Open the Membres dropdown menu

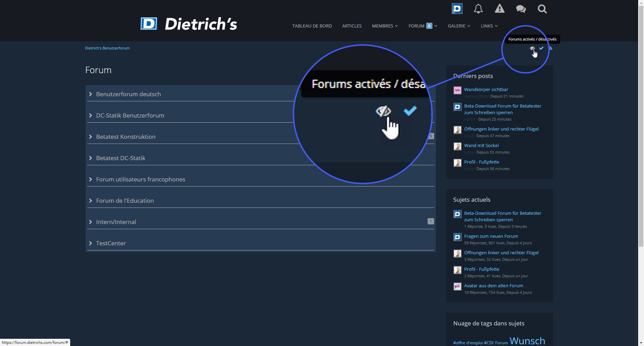pyautogui.click(x=385, y=26)
